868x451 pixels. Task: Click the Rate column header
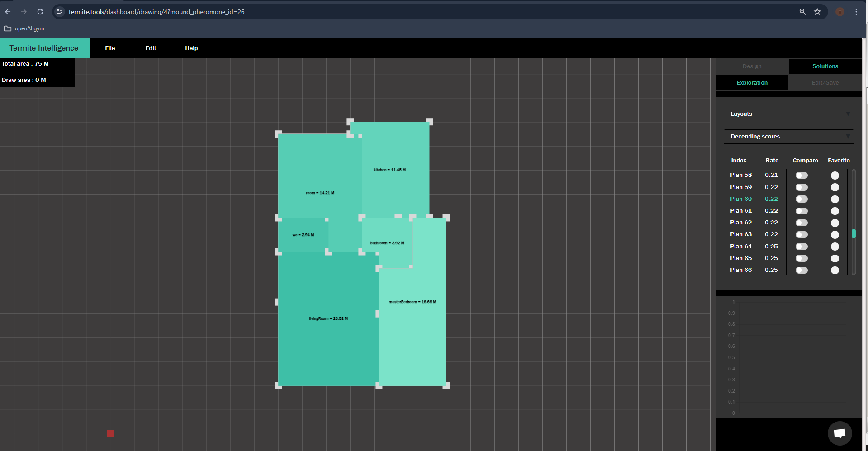772,161
